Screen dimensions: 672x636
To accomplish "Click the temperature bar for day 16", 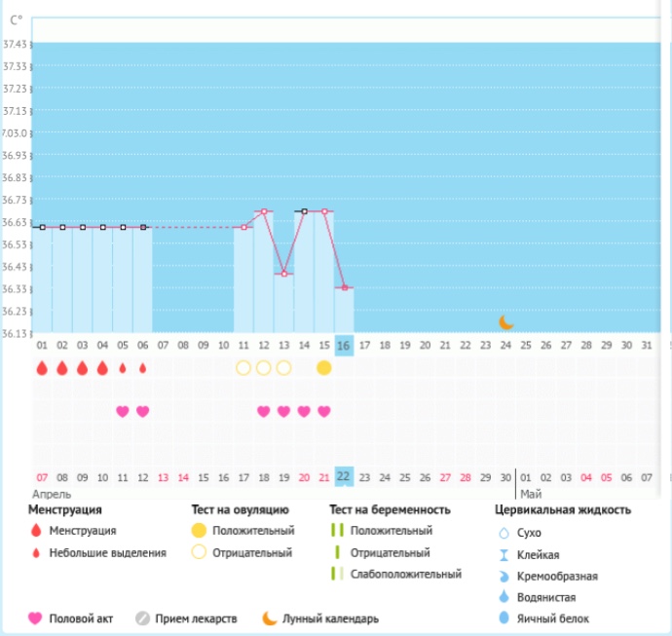I will tap(343, 312).
